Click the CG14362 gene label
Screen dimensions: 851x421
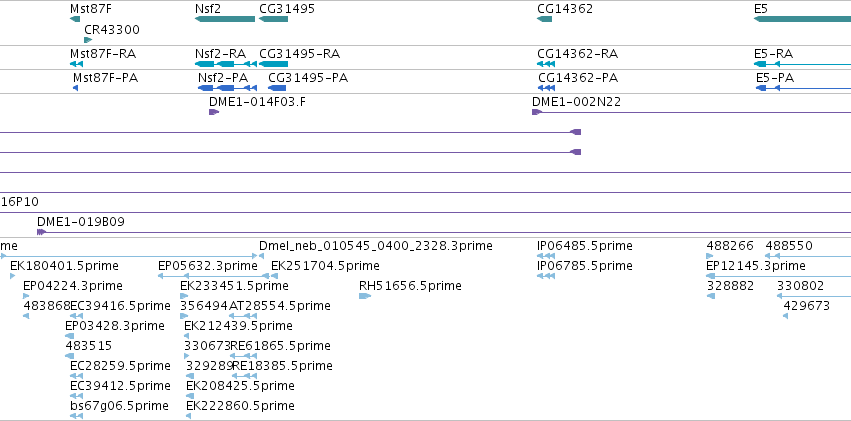point(565,9)
